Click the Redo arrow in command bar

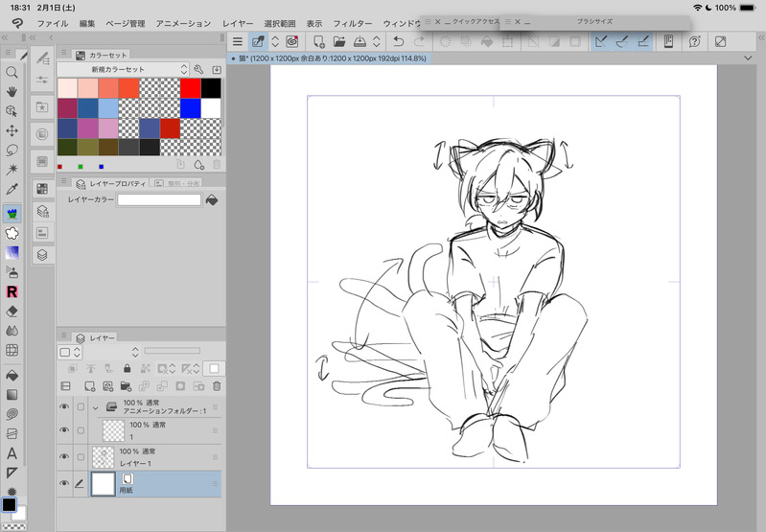pos(419,41)
